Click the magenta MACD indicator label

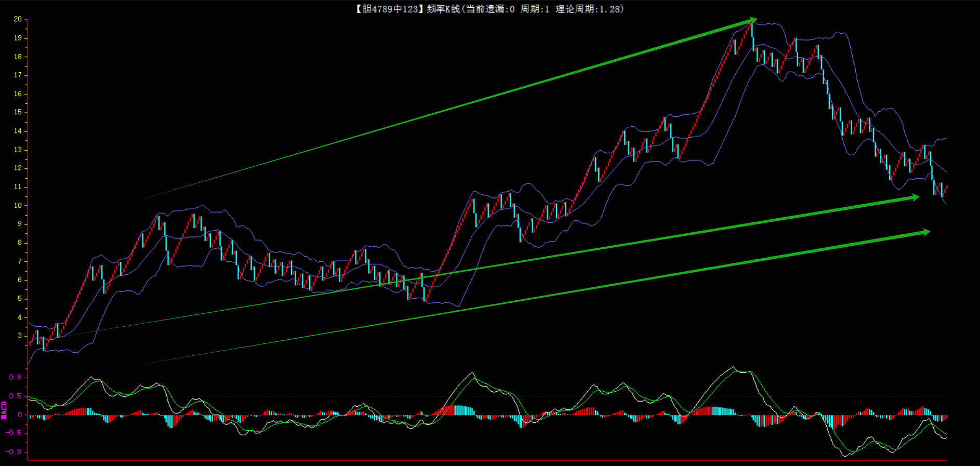pos(4,410)
